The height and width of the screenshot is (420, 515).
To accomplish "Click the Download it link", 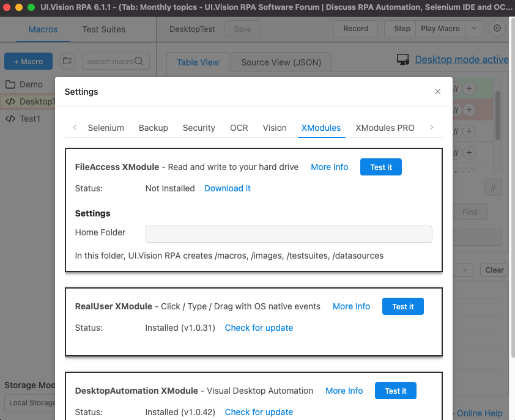I will pyautogui.click(x=228, y=188).
